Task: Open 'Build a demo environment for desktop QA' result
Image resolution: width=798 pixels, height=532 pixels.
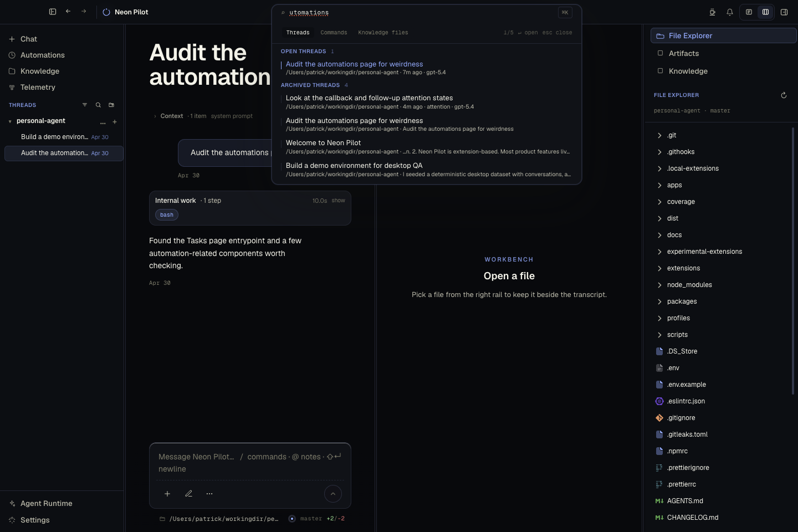Action: (x=427, y=170)
